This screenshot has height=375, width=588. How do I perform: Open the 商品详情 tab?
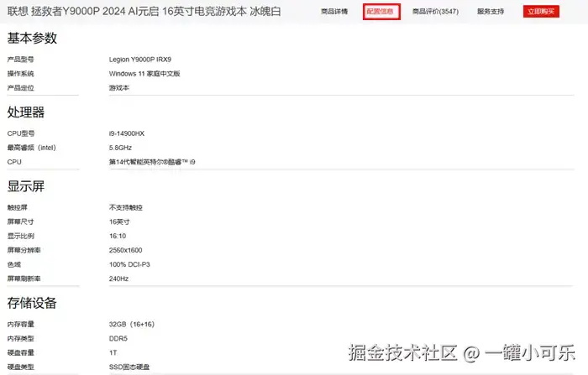(334, 12)
